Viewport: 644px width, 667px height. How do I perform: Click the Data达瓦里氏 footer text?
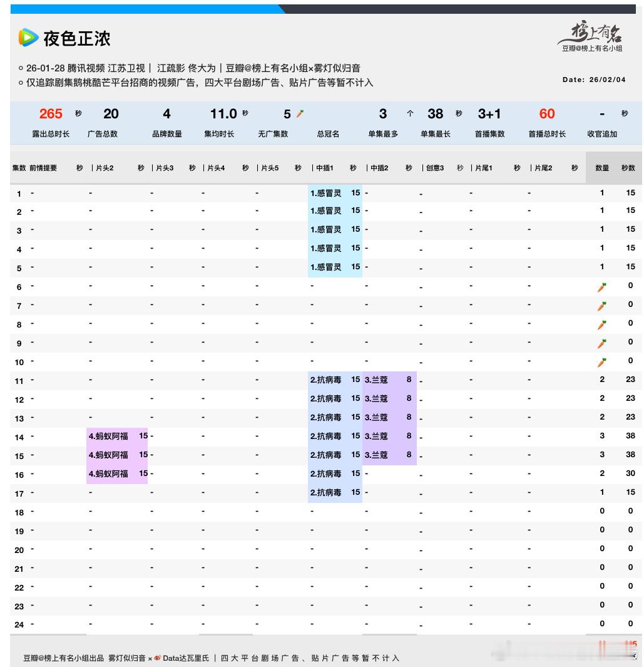[186, 658]
